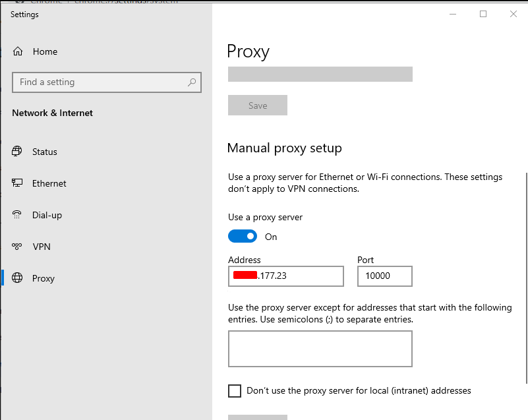The width and height of the screenshot is (528, 420).
Task: Maximize the Settings window
Action: (x=483, y=14)
